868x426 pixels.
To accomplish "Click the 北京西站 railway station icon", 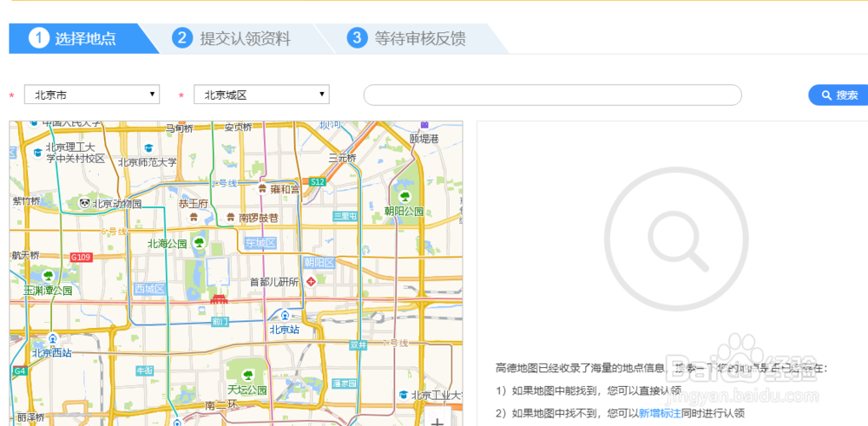I will 53,338.
